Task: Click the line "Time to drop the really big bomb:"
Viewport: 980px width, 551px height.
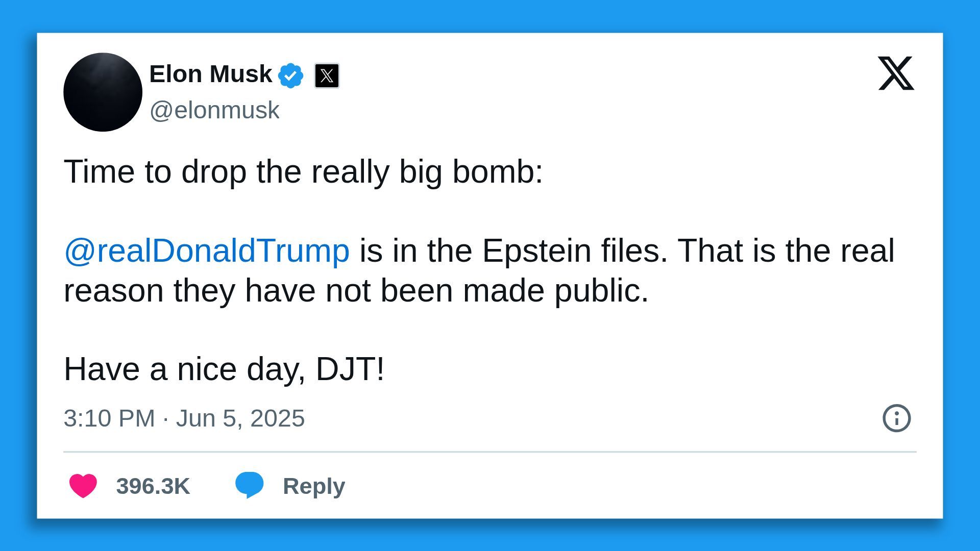Action: click(x=303, y=171)
